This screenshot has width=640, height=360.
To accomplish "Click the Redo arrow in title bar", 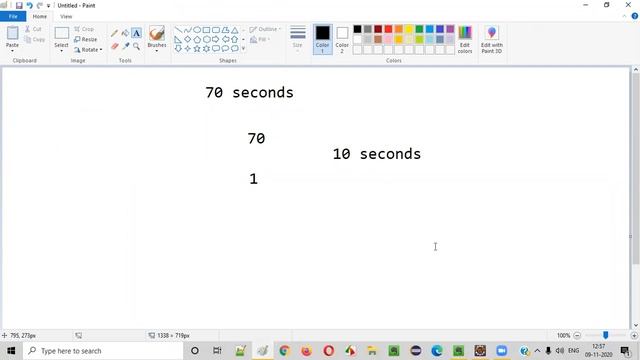I will coord(40,6).
